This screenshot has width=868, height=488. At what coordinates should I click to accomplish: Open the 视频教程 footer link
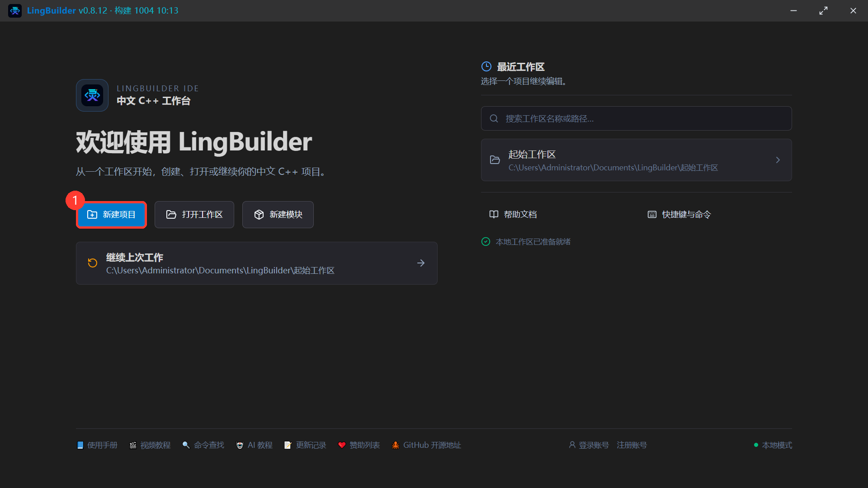tap(150, 445)
